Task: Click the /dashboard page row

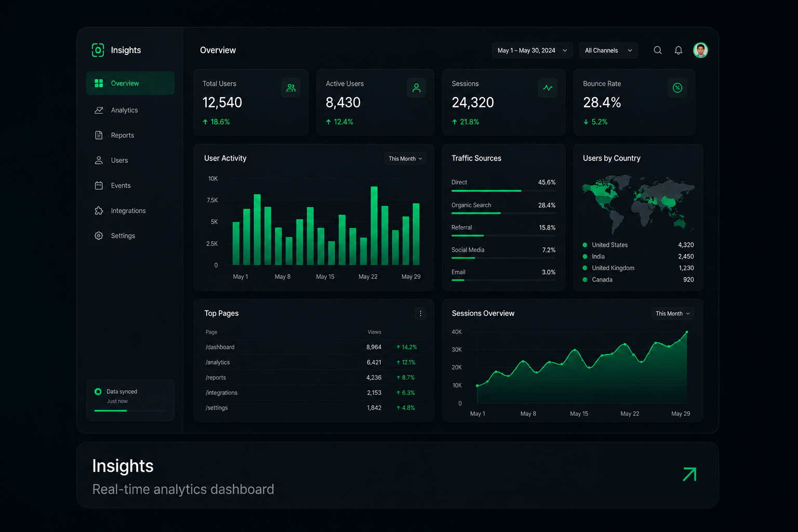Action: pos(313,347)
